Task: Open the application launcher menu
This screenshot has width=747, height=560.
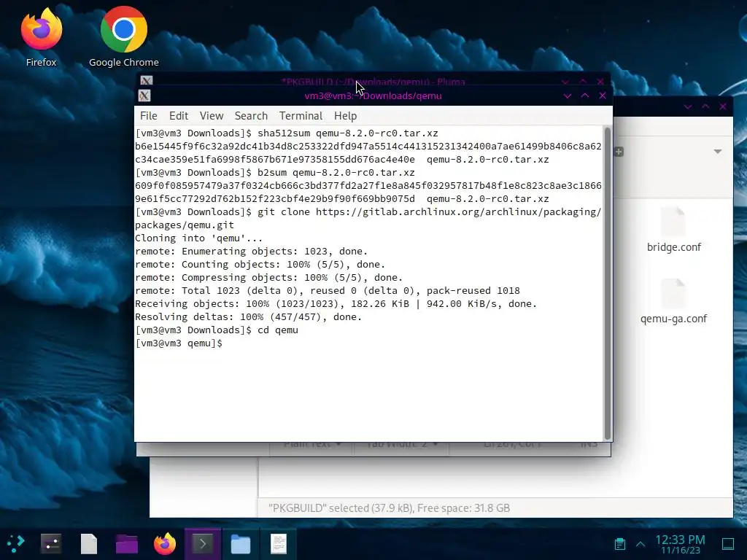Action: [x=16, y=543]
